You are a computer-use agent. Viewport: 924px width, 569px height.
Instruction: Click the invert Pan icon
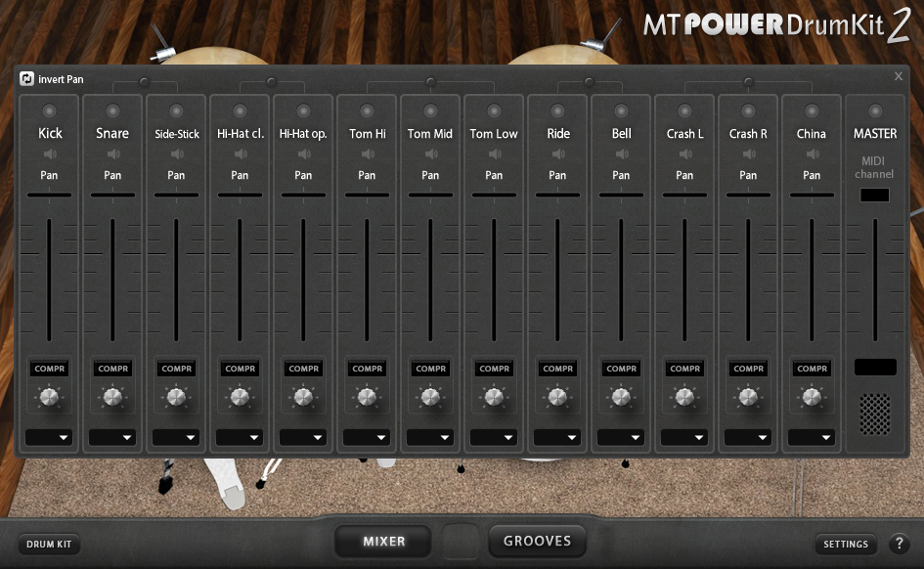tap(26, 79)
